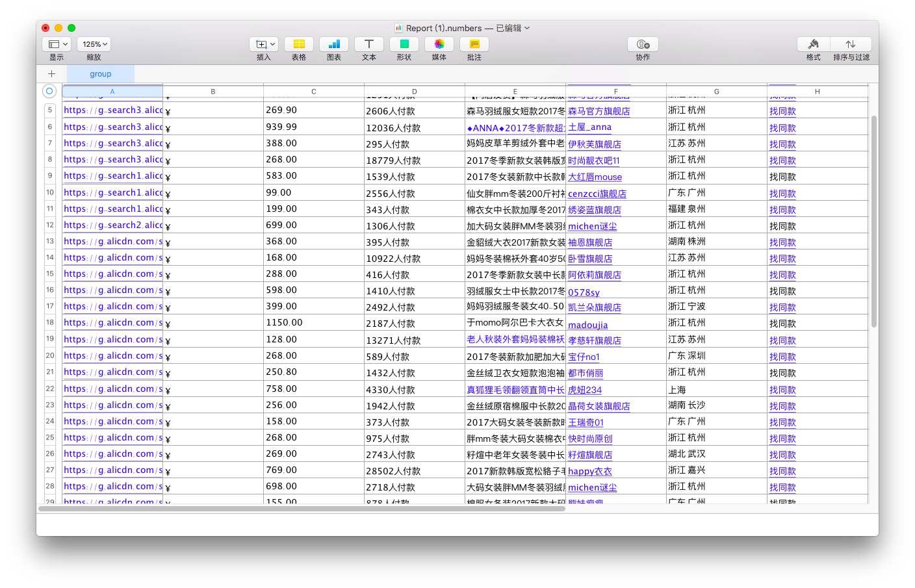Open 都市俏丽 shop link
915x588 pixels.
(586, 373)
